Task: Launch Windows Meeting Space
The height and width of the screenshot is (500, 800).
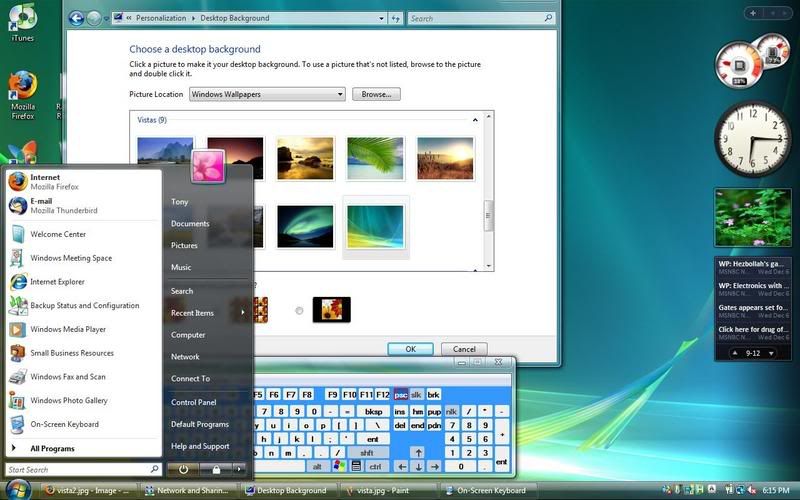Action: (84, 258)
